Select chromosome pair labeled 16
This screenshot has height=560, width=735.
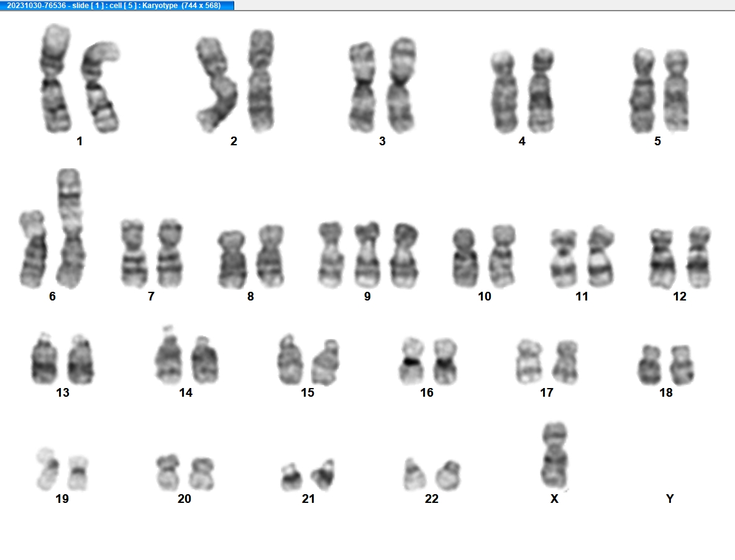coord(429,361)
